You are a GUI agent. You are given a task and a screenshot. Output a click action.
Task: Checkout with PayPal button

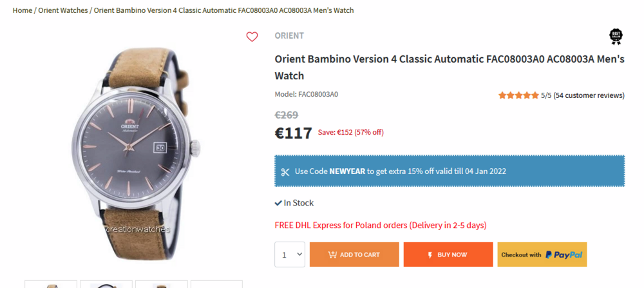[542, 254]
